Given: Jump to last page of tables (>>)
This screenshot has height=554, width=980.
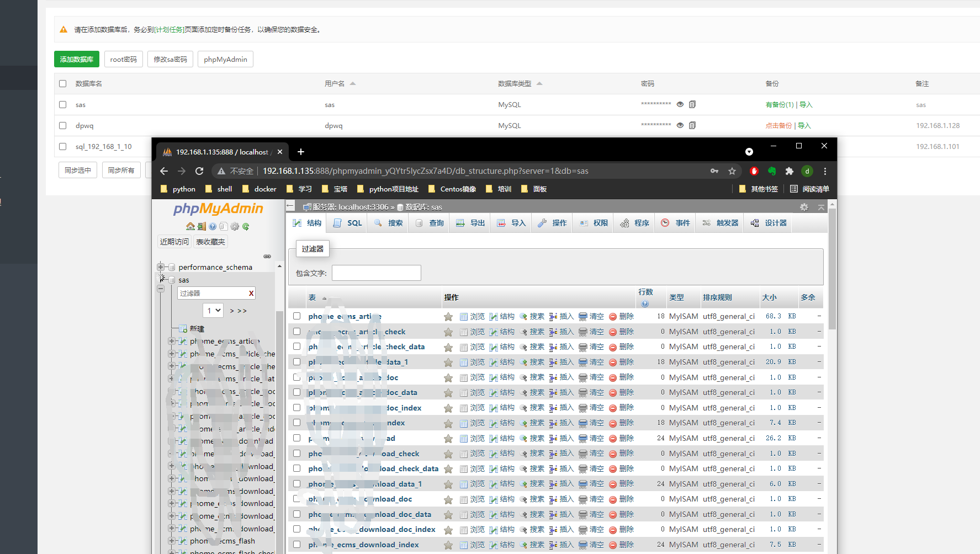Looking at the screenshot, I should (x=242, y=311).
